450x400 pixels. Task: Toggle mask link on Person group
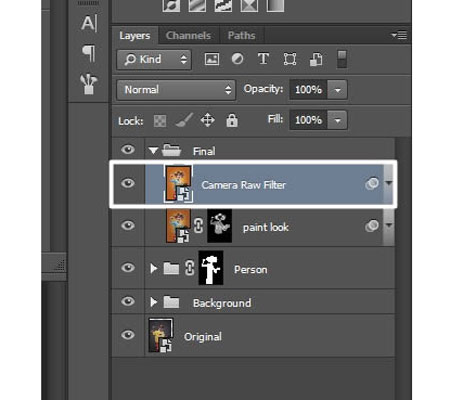(x=190, y=268)
